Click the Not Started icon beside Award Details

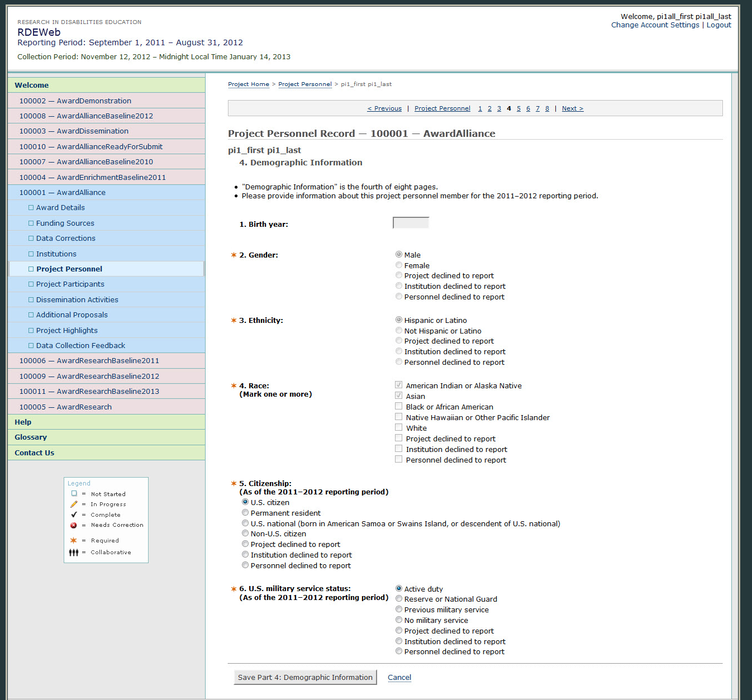pyautogui.click(x=31, y=208)
